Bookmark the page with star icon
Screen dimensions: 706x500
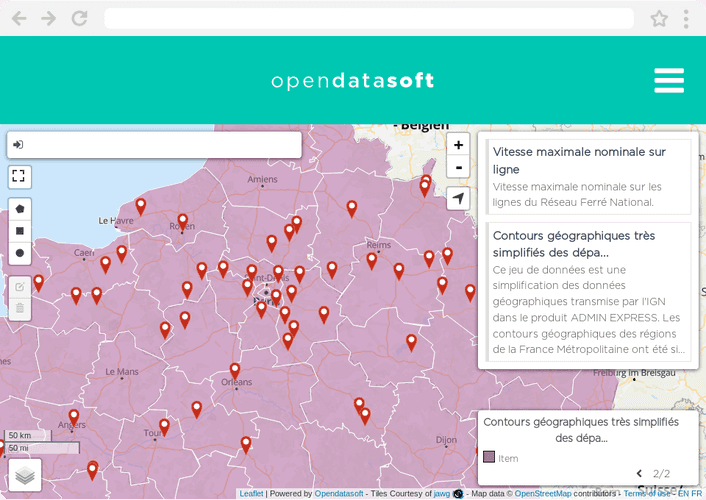point(659,18)
